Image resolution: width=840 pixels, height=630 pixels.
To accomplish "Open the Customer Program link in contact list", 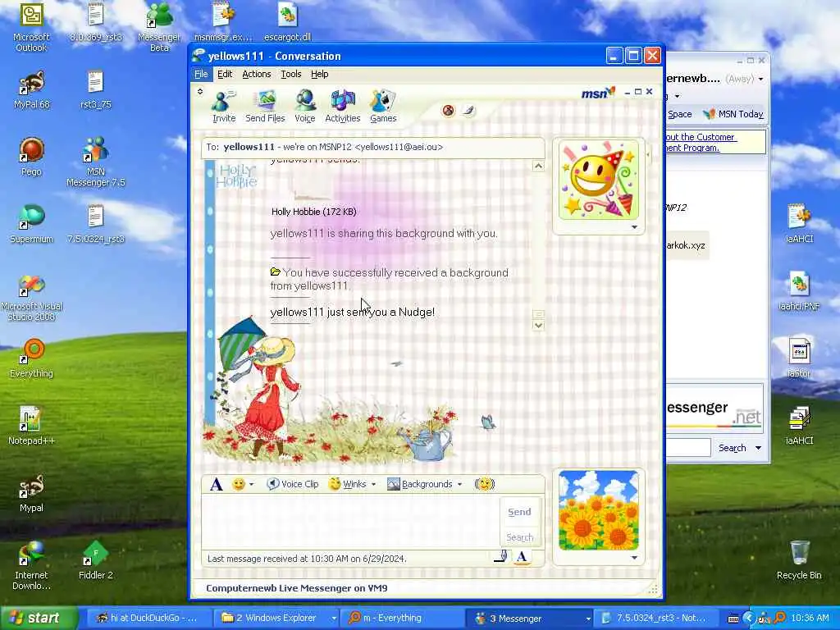I will [701, 143].
